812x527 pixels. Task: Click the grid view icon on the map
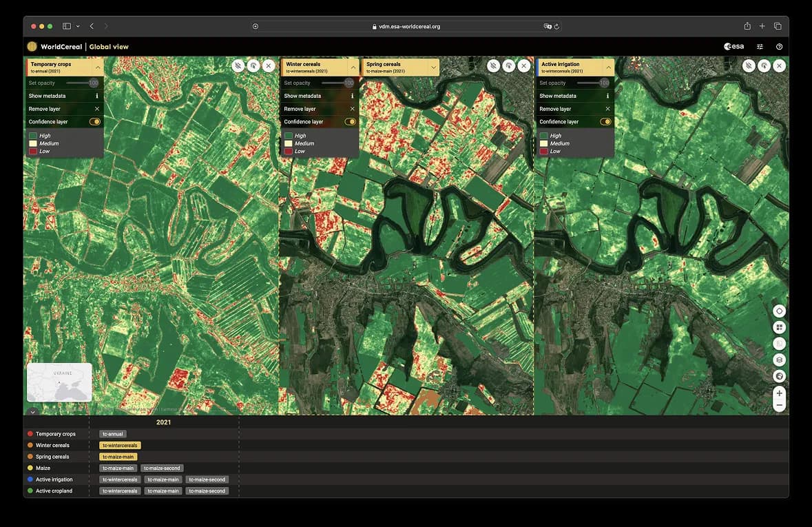(x=779, y=327)
